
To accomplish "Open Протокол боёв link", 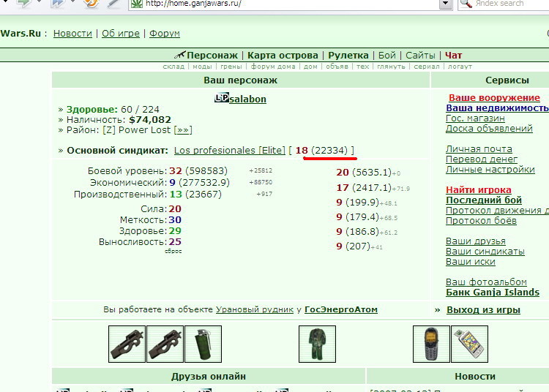I will click(481, 221).
